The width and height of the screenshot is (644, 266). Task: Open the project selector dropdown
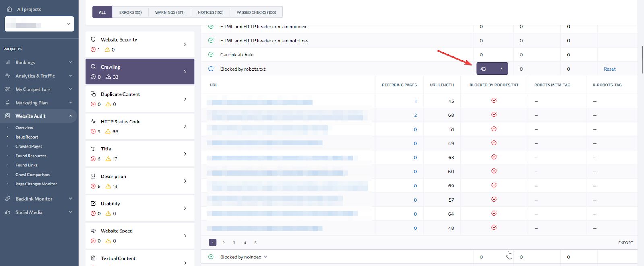pyautogui.click(x=39, y=24)
